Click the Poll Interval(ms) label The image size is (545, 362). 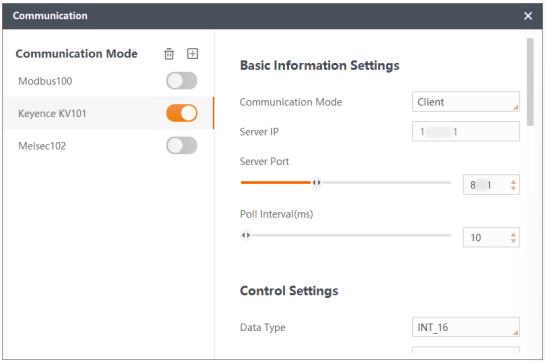coord(276,214)
